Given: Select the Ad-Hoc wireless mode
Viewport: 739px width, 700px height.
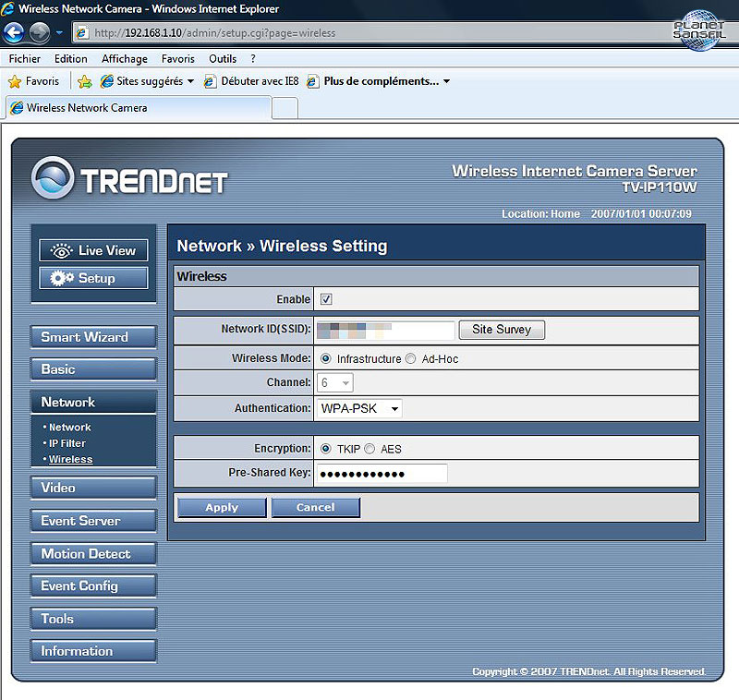Looking at the screenshot, I should point(411,358).
